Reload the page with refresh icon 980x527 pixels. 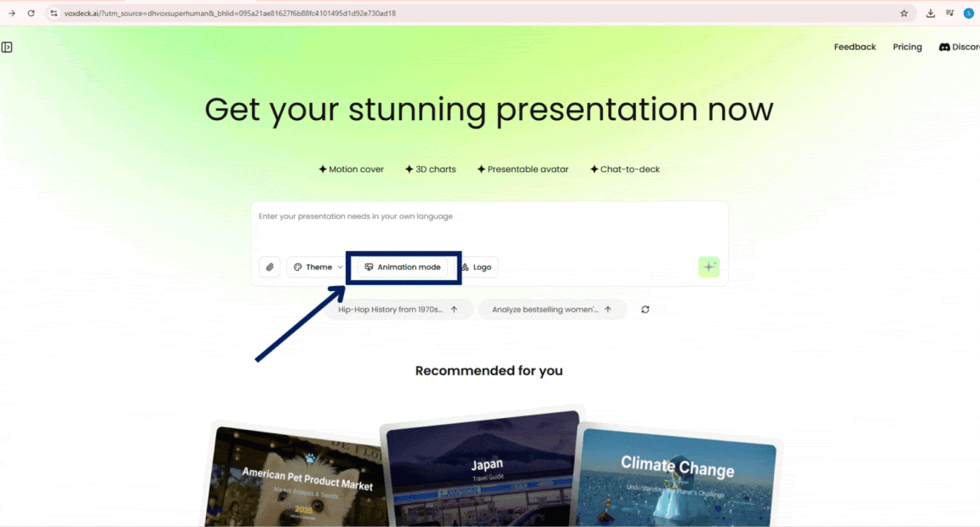[31, 13]
